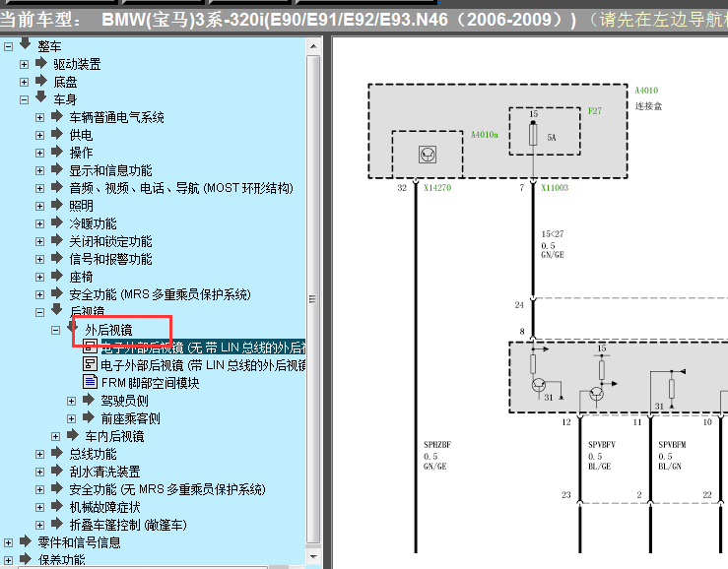Collapse the 车身 node
Image resolution: width=728 pixels, height=569 pixels.
coord(25,99)
